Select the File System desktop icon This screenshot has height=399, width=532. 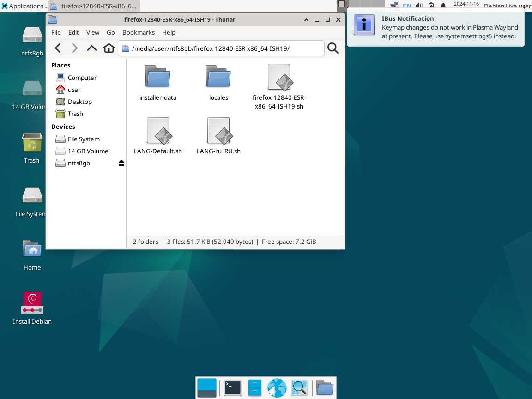click(x=31, y=202)
